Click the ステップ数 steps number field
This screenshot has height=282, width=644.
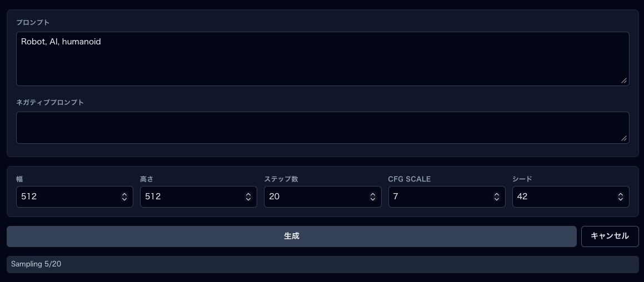pos(314,197)
